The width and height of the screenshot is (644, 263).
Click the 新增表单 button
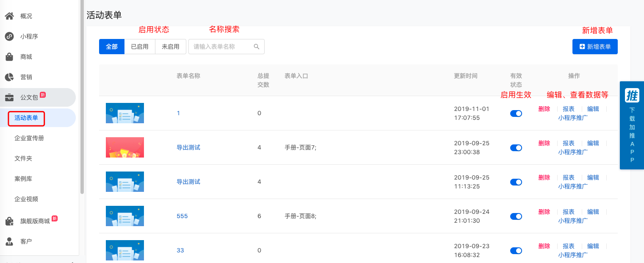[x=595, y=47]
